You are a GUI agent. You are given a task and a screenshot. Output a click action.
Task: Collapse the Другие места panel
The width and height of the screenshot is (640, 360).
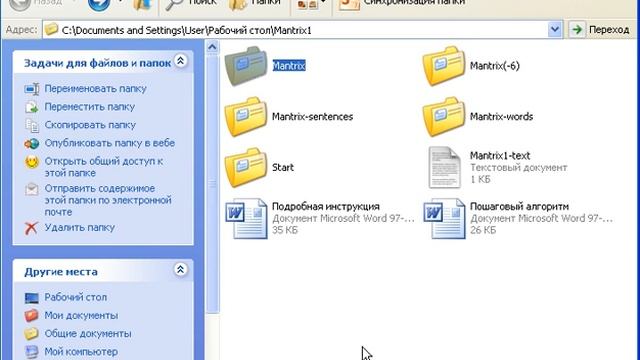[x=180, y=269]
